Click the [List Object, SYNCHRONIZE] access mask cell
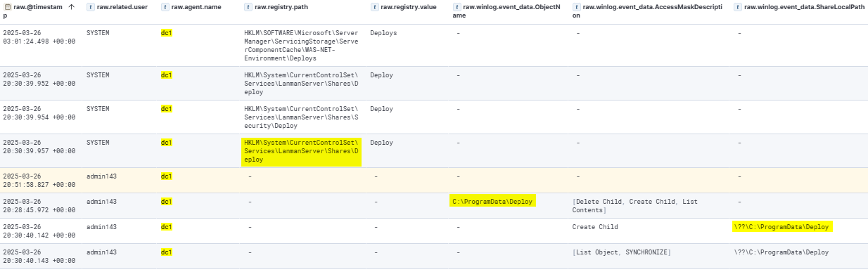 (x=622, y=252)
